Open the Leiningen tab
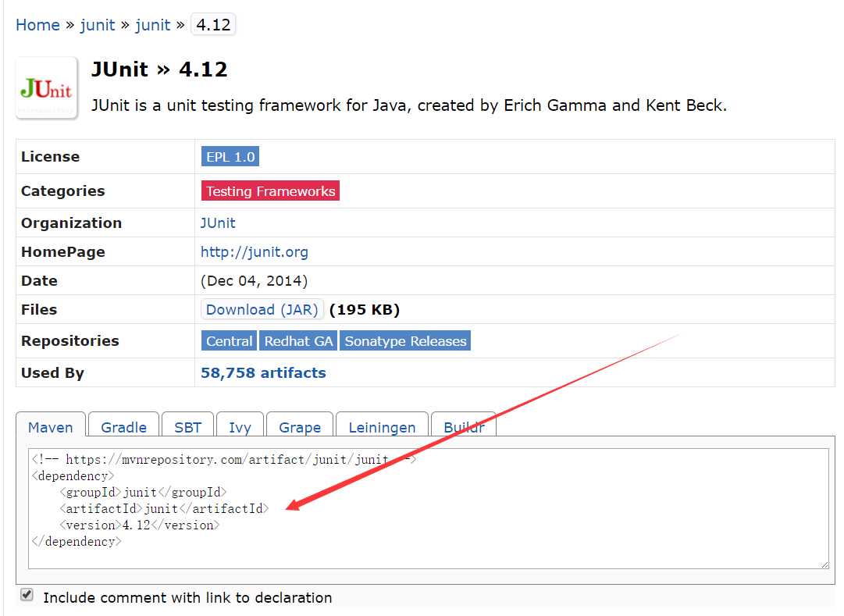Screen dimensions: 844x616 382,427
